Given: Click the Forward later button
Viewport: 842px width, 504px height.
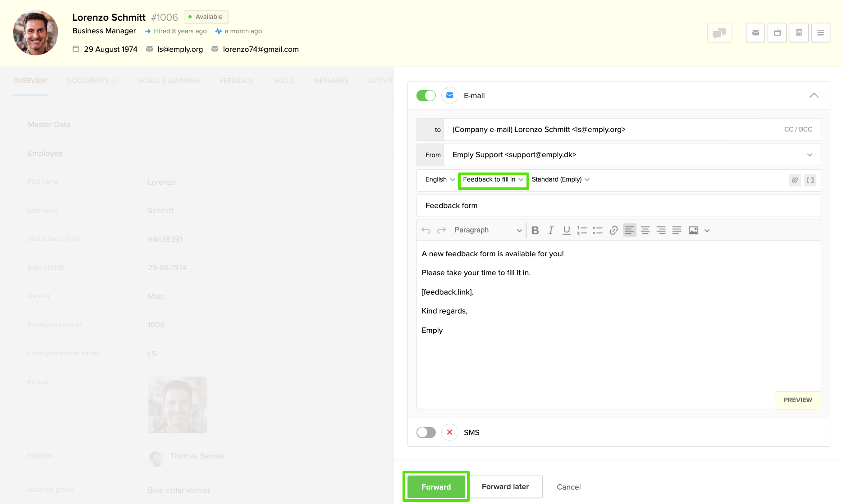Looking at the screenshot, I should [x=505, y=486].
